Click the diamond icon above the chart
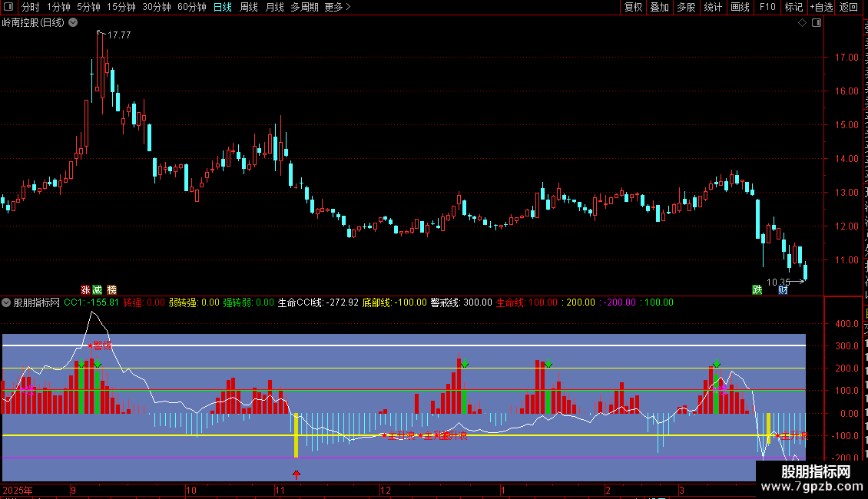 802,23
